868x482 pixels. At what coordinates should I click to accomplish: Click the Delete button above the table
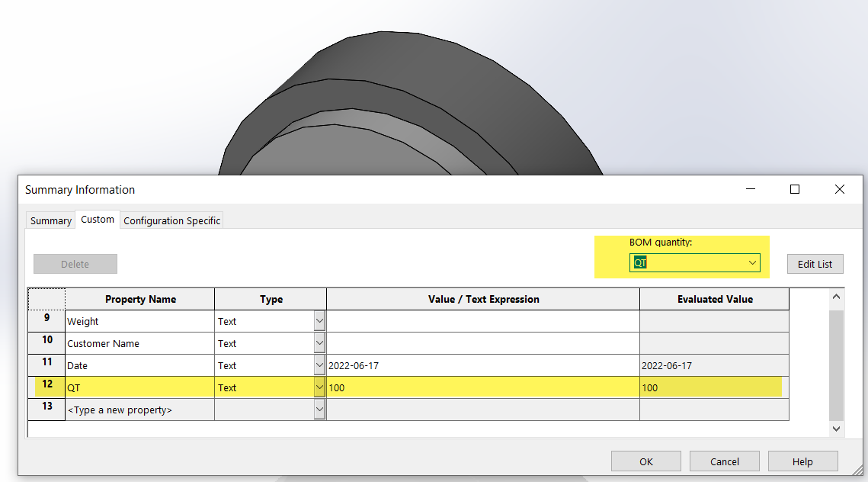click(75, 263)
